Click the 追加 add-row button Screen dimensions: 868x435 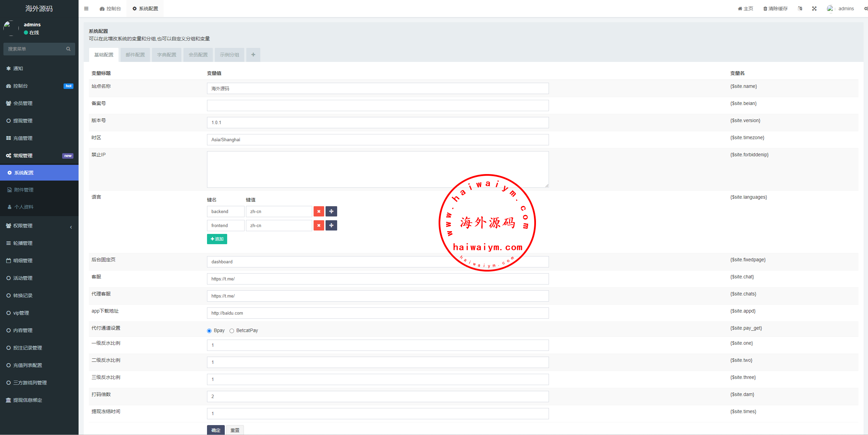tap(217, 239)
